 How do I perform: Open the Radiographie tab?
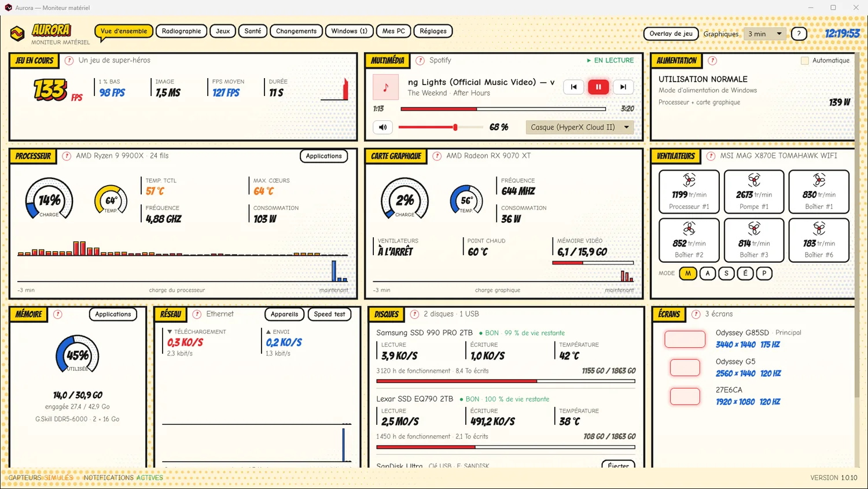tap(181, 31)
